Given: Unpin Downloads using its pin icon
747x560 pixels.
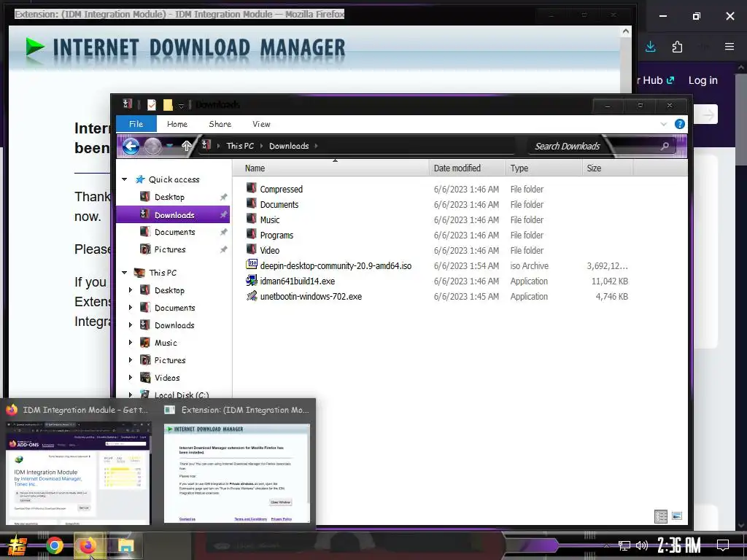Looking at the screenshot, I should pyautogui.click(x=223, y=215).
